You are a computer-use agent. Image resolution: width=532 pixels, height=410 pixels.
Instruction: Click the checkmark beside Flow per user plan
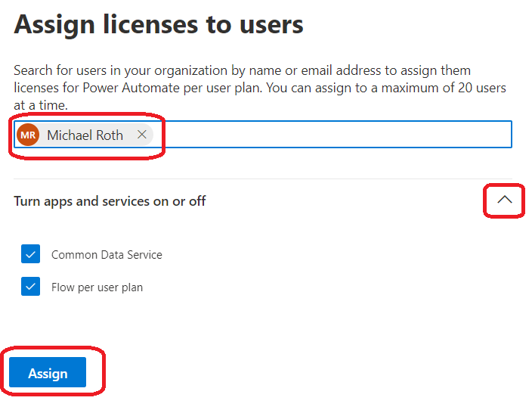click(x=30, y=287)
